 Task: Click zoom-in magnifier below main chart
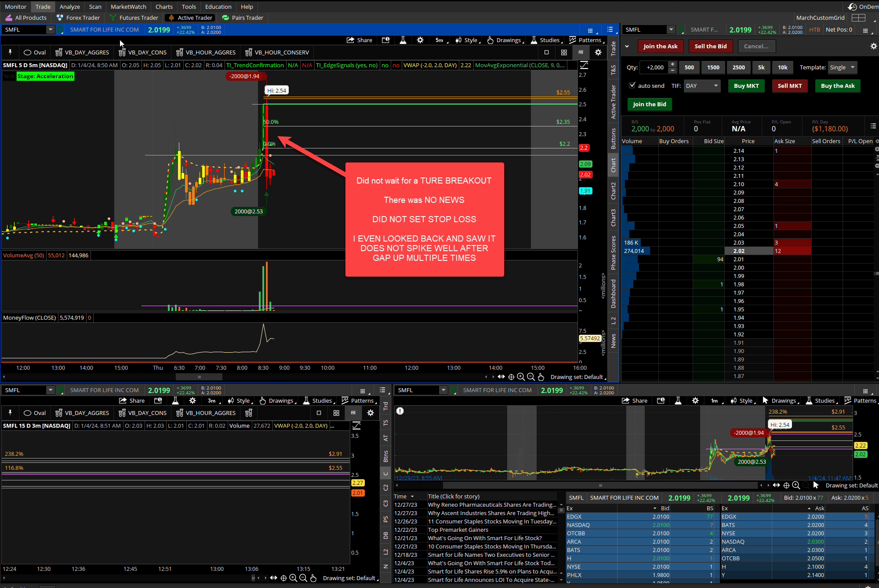[521, 377]
